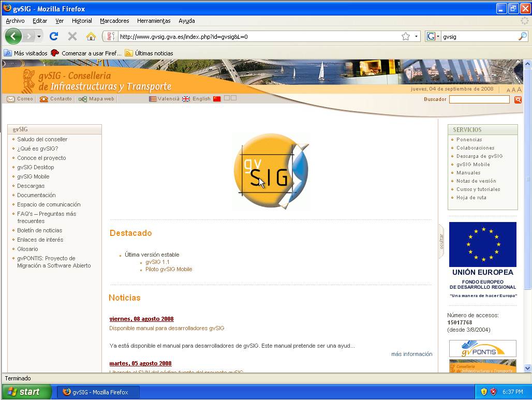Expand the URL bar history dropdown arrow

[x=417, y=37]
